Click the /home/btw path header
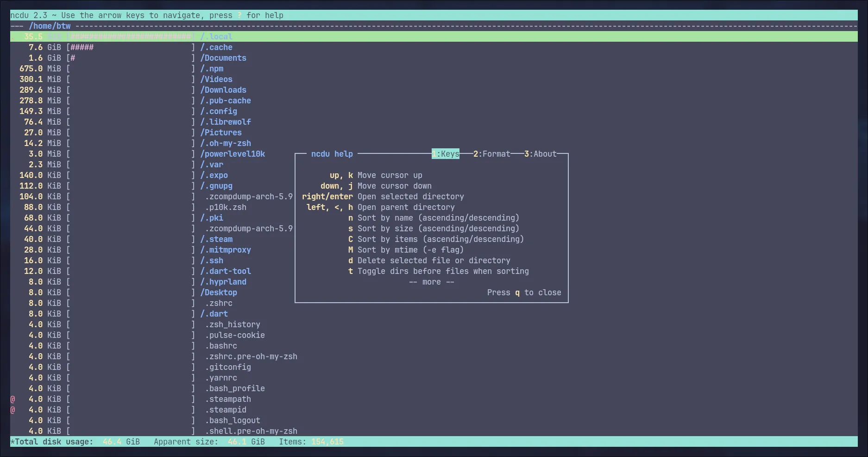This screenshot has width=868, height=457. 50,26
